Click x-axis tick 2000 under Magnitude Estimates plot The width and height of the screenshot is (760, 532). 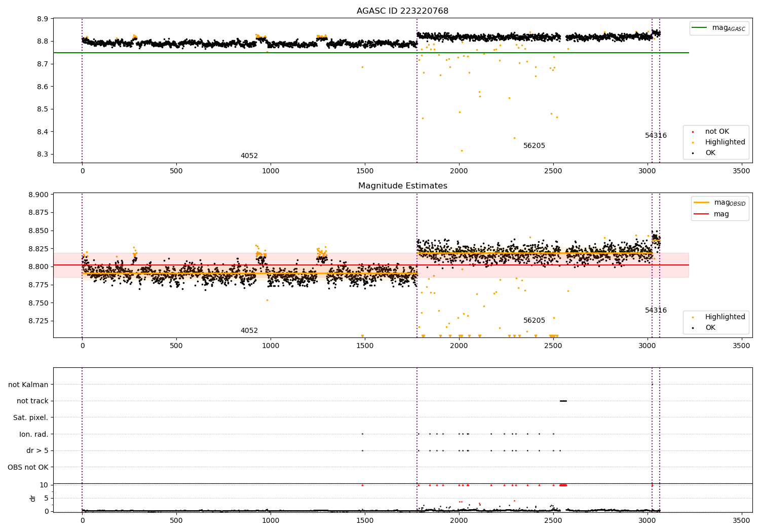pyautogui.click(x=459, y=346)
